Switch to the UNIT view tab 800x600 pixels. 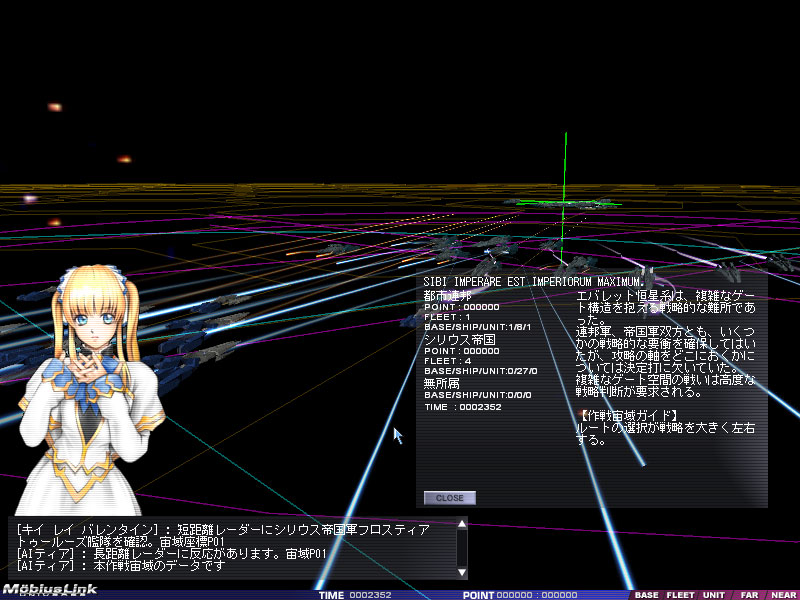pyautogui.click(x=713, y=595)
